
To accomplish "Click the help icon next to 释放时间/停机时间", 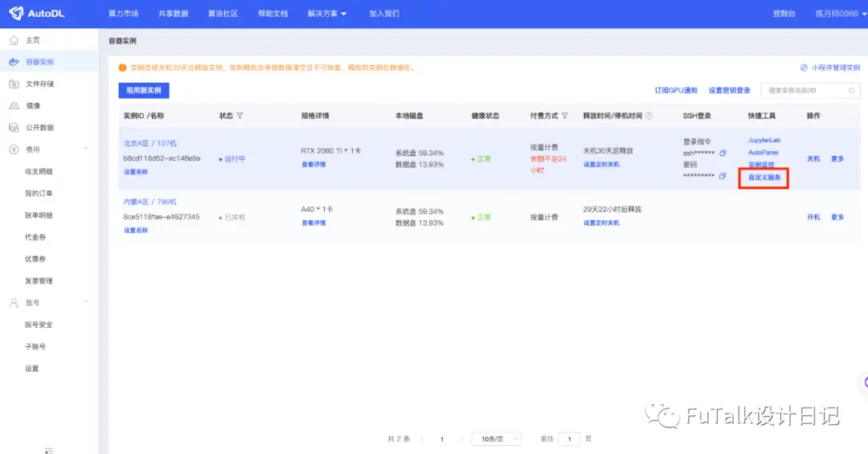I will (649, 116).
